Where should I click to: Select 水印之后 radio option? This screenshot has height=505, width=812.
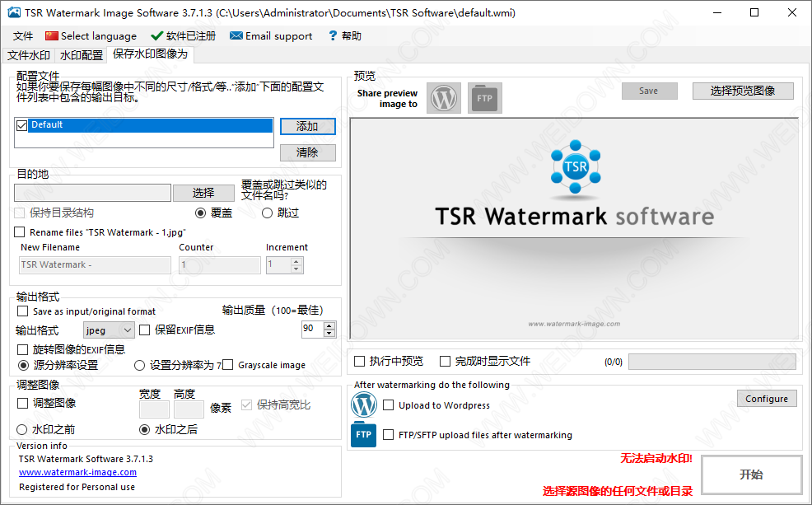coord(144,429)
